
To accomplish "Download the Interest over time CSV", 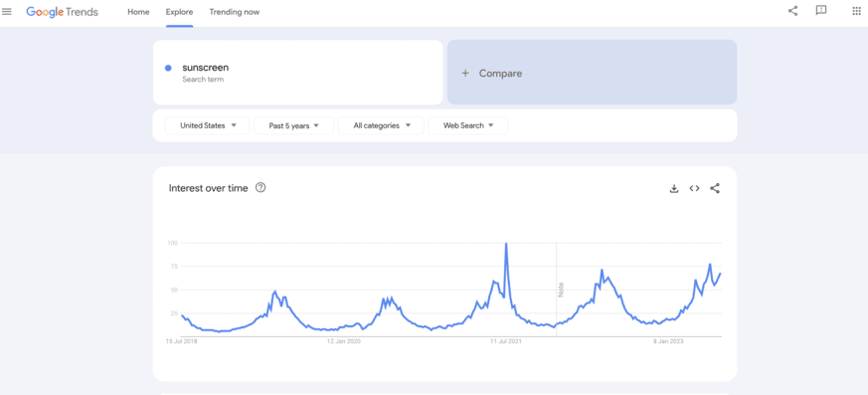I will (x=674, y=188).
